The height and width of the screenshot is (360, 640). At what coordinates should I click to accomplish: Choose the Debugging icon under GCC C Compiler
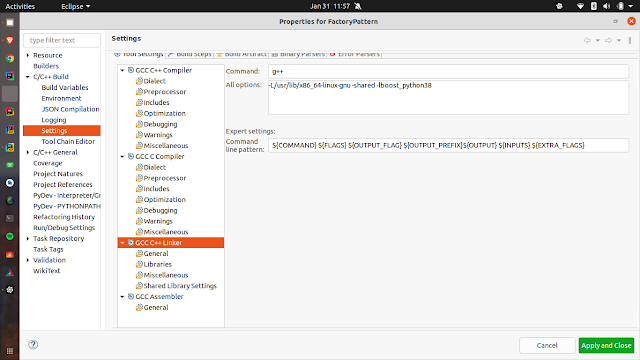(x=139, y=210)
